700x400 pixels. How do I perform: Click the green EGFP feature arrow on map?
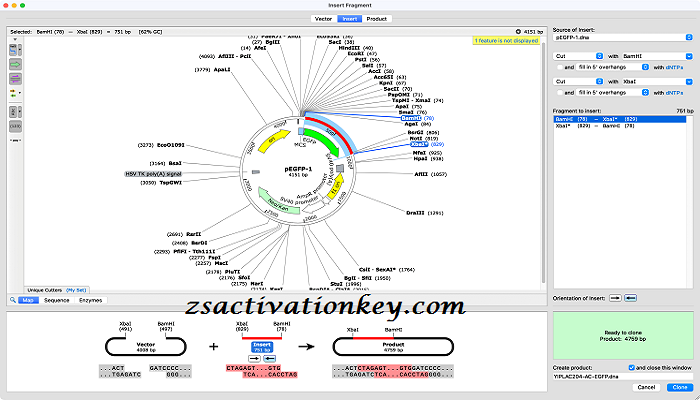click(x=323, y=142)
